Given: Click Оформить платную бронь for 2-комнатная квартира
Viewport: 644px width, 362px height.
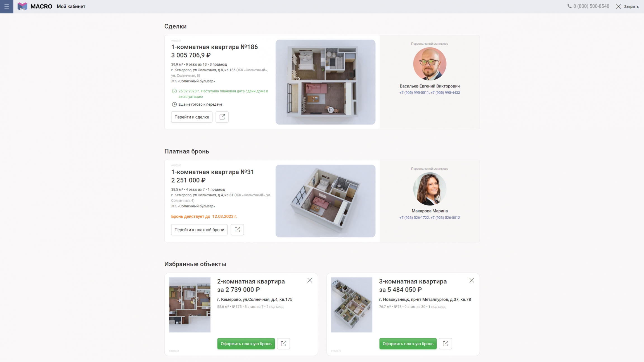Looking at the screenshot, I should [x=246, y=344].
